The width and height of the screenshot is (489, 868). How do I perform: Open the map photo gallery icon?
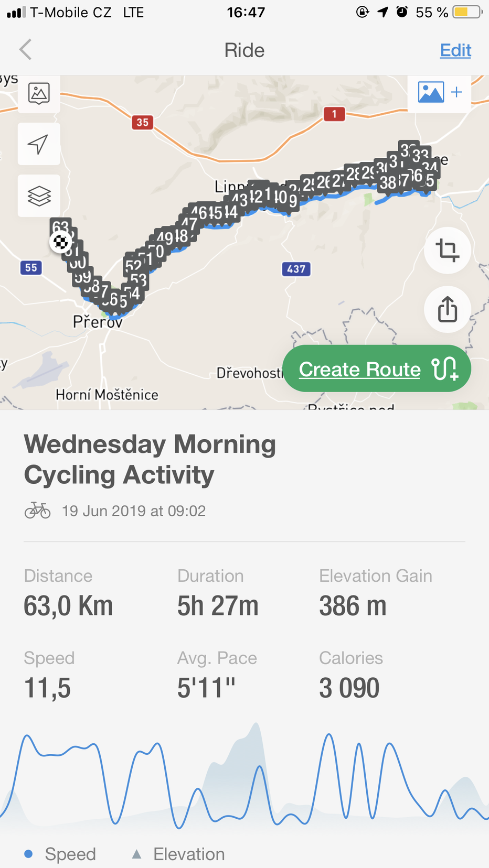39,94
